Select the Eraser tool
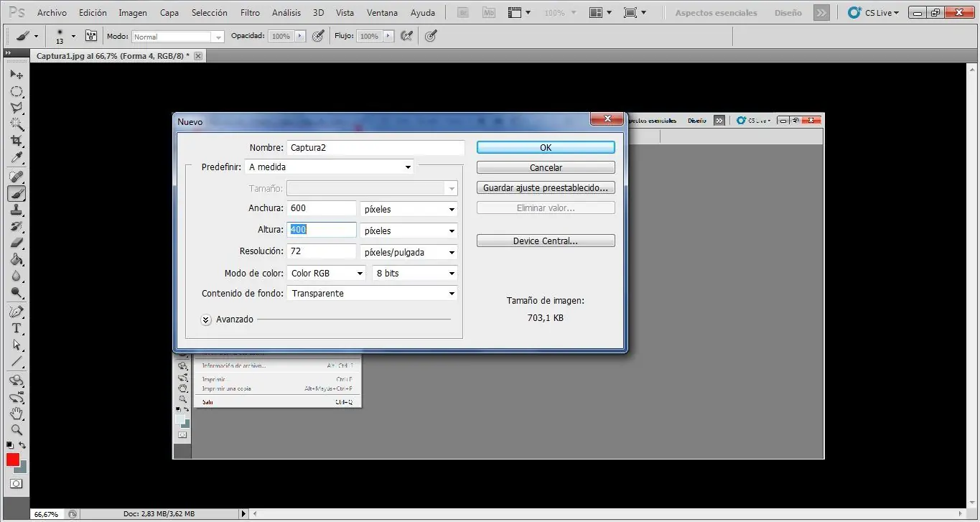Image resolution: width=980 pixels, height=522 pixels. pyautogui.click(x=16, y=243)
